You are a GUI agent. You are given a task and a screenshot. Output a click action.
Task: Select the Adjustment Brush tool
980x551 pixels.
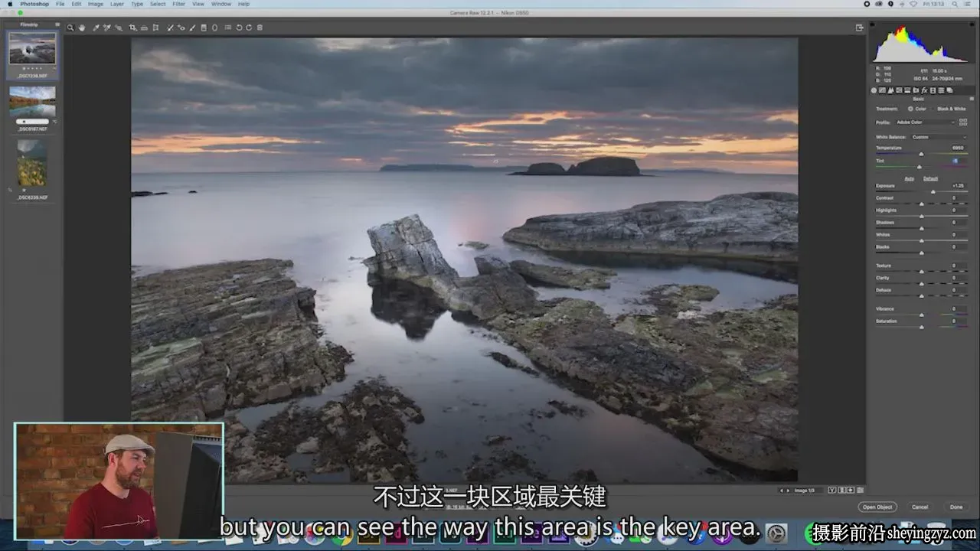[192, 28]
